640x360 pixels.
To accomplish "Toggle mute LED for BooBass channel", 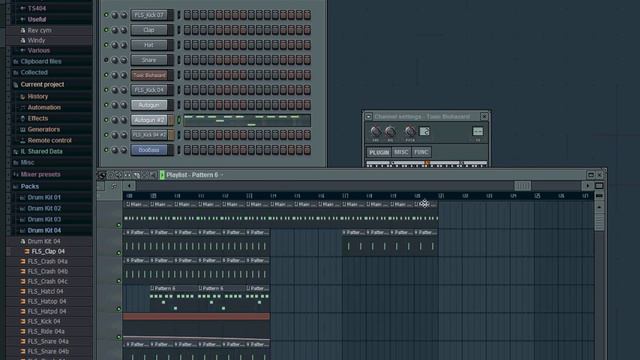I will point(106,150).
